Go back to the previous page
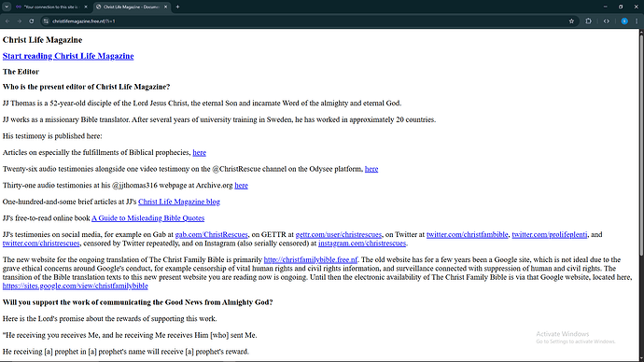This screenshot has height=362, width=644. (7, 21)
